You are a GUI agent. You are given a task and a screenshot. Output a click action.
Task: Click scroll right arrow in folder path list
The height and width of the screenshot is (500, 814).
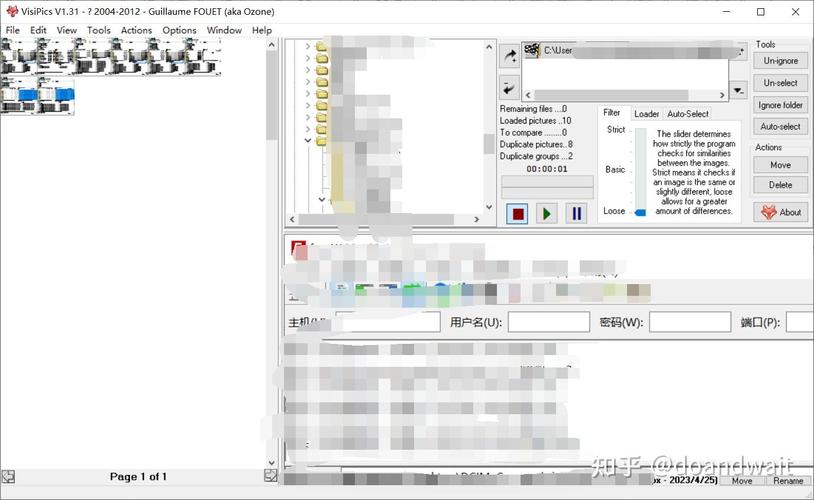722,95
